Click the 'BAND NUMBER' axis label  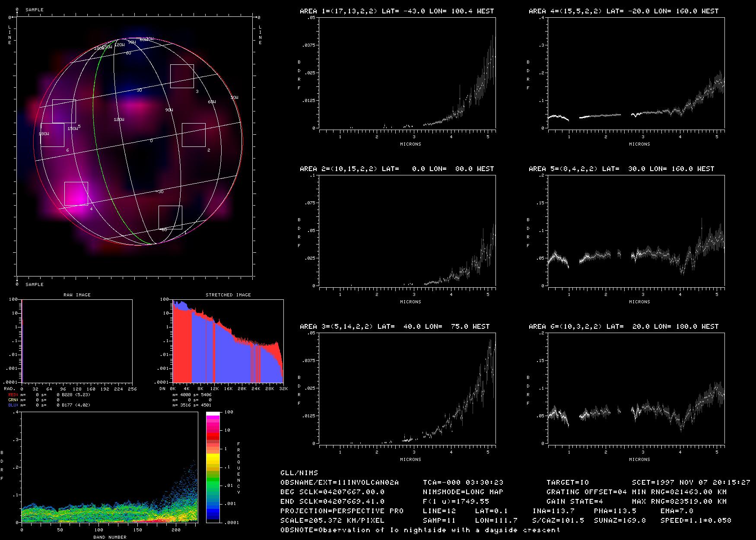(110, 537)
